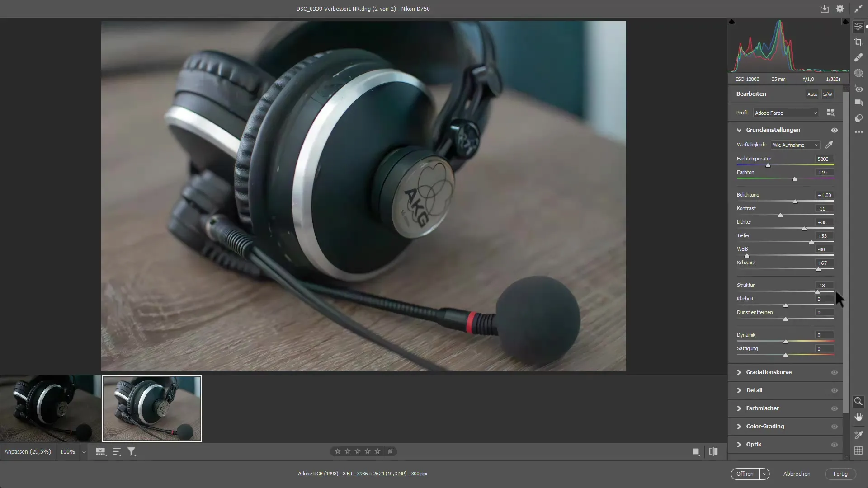This screenshot has height=488, width=868.
Task: Adjust the Belichtung slider handle
Action: click(795, 202)
